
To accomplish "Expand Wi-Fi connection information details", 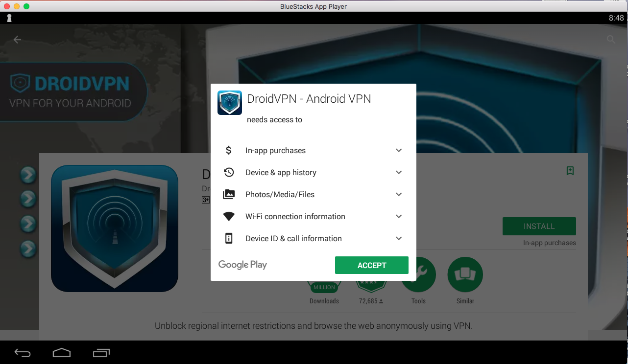I will 399,217.
